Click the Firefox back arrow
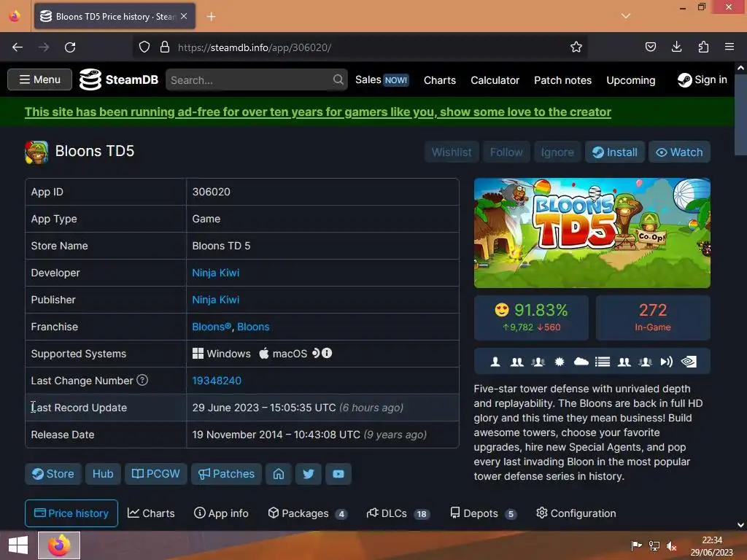Screen dimensions: 747x560 (18, 47)
